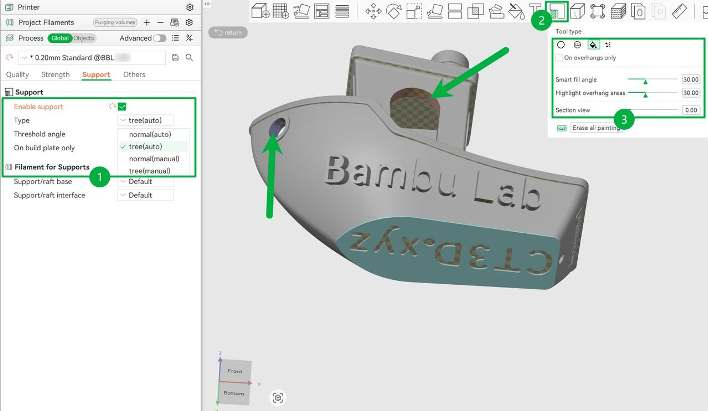Screen dimensions: 708x411
Task: Open the Support painting tool
Action: (557, 11)
